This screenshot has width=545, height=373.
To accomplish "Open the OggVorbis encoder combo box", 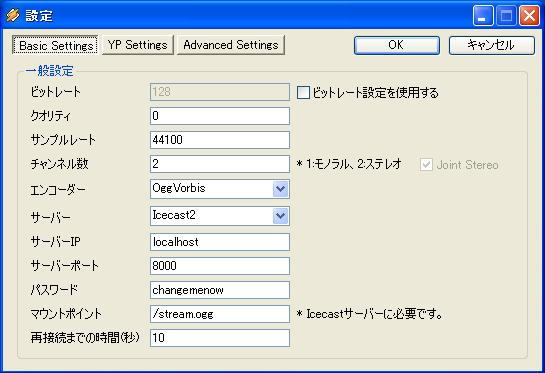I will click(x=220, y=189).
